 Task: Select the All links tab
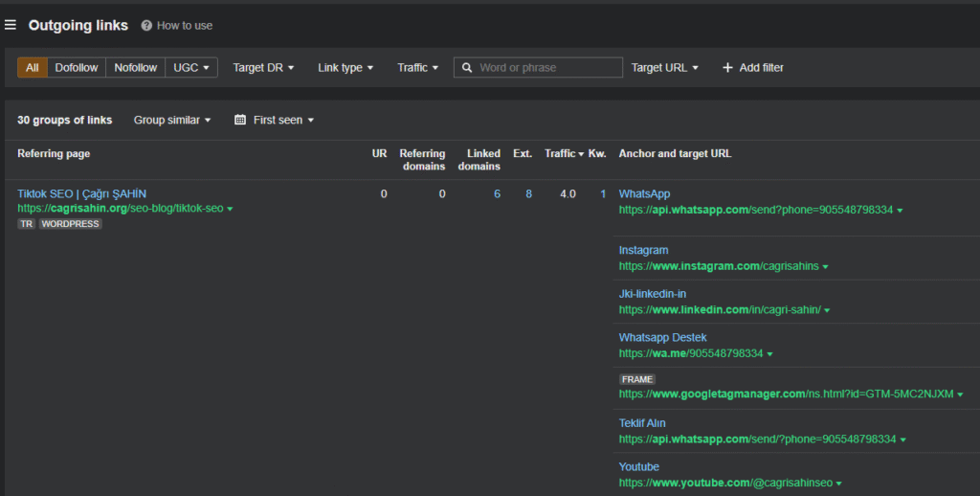tap(33, 68)
